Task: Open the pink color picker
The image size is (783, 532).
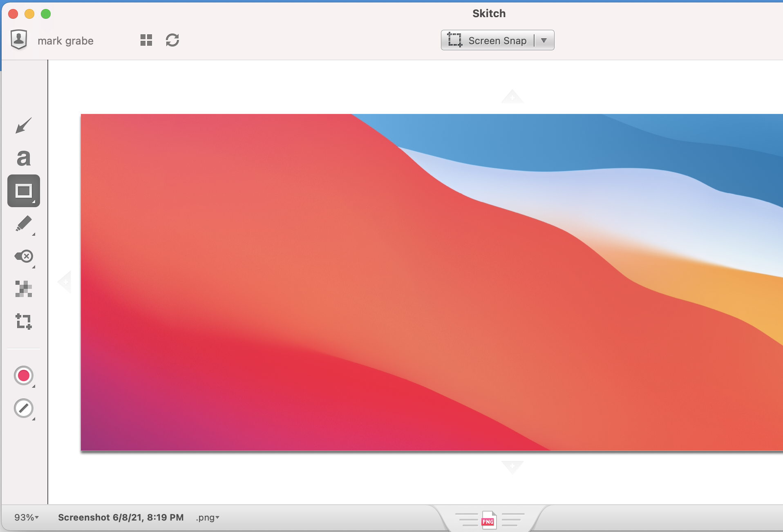Action: [24, 376]
